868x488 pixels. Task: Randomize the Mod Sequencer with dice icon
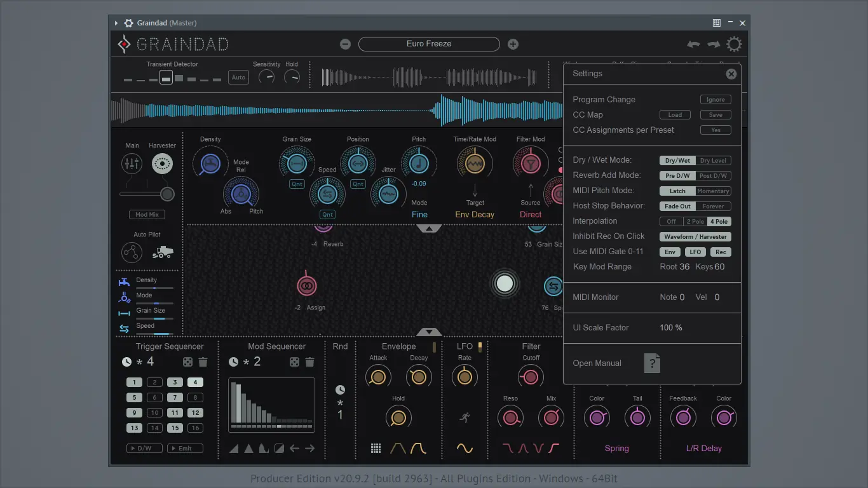[295, 362]
